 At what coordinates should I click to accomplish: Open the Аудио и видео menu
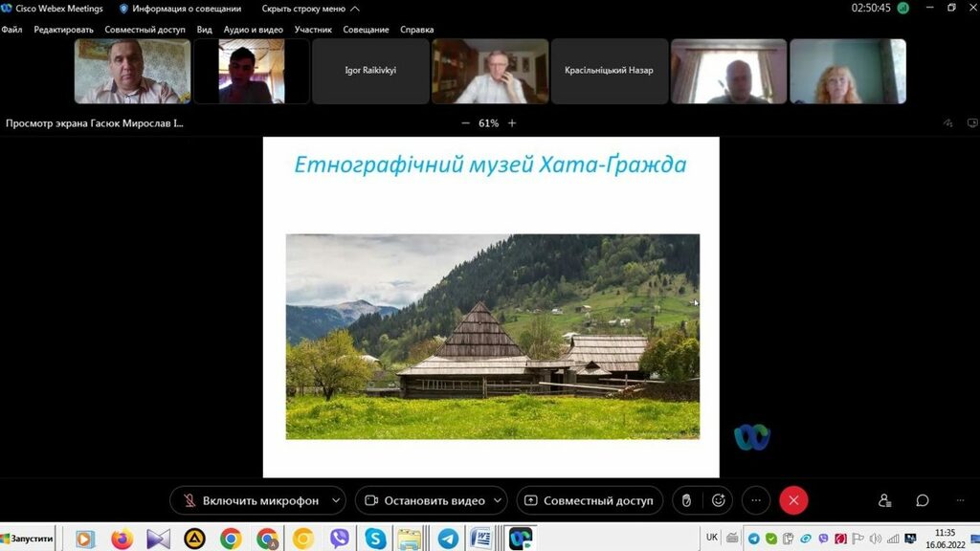[x=253, y=30]
